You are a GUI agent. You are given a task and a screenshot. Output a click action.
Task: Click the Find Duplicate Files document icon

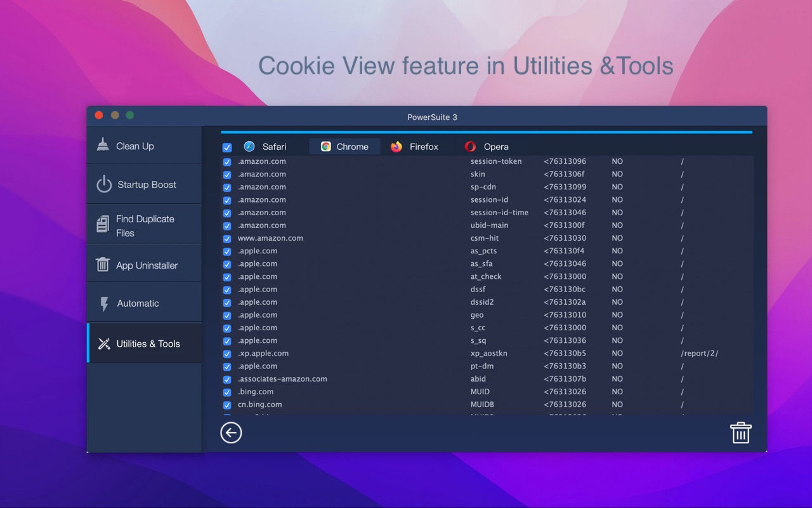tap(103, 224)
